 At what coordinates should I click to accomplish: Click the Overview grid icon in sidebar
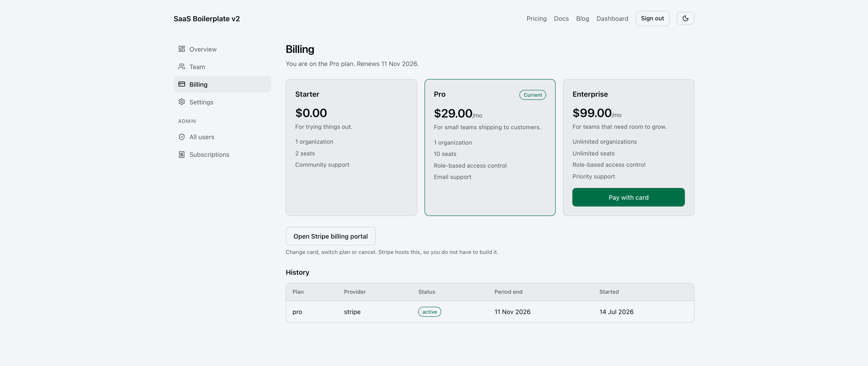point(182,49)
